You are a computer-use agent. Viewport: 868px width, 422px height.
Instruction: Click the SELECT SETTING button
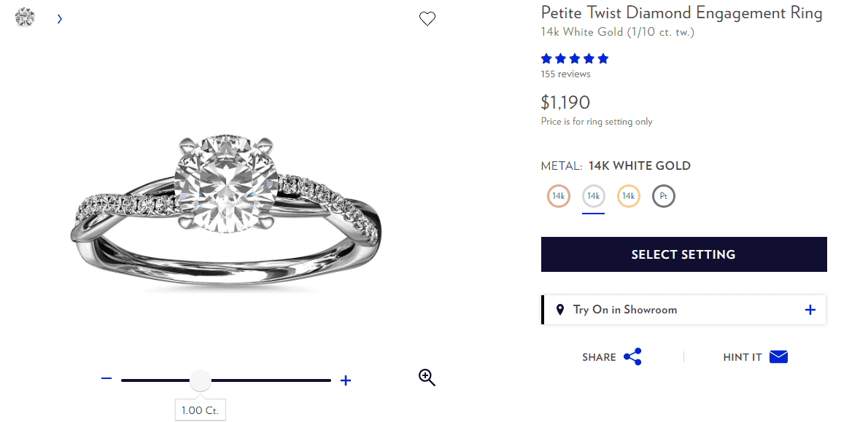[683, 254]
